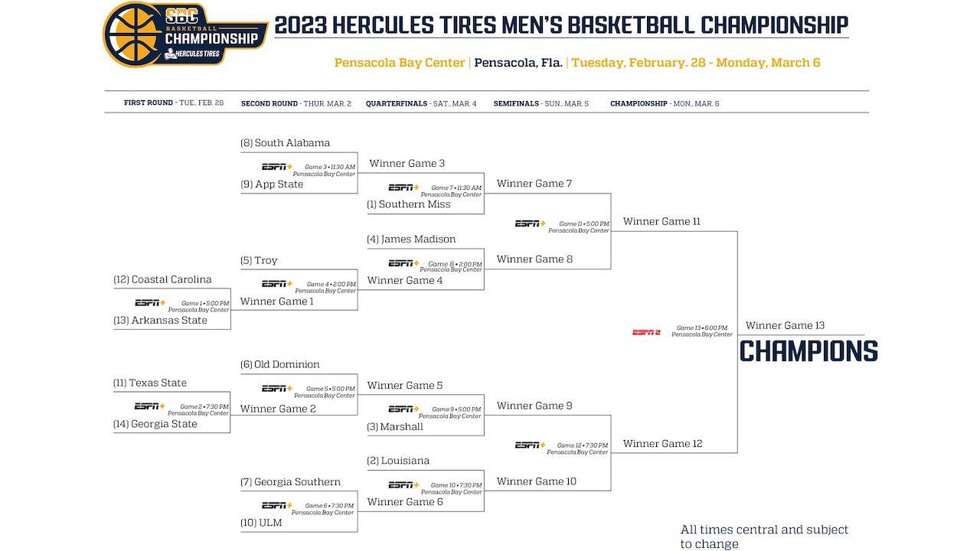Click the ESPN2 logo for Game 13
This screenshot has width=980, height=551.
(x=646, y=332)
